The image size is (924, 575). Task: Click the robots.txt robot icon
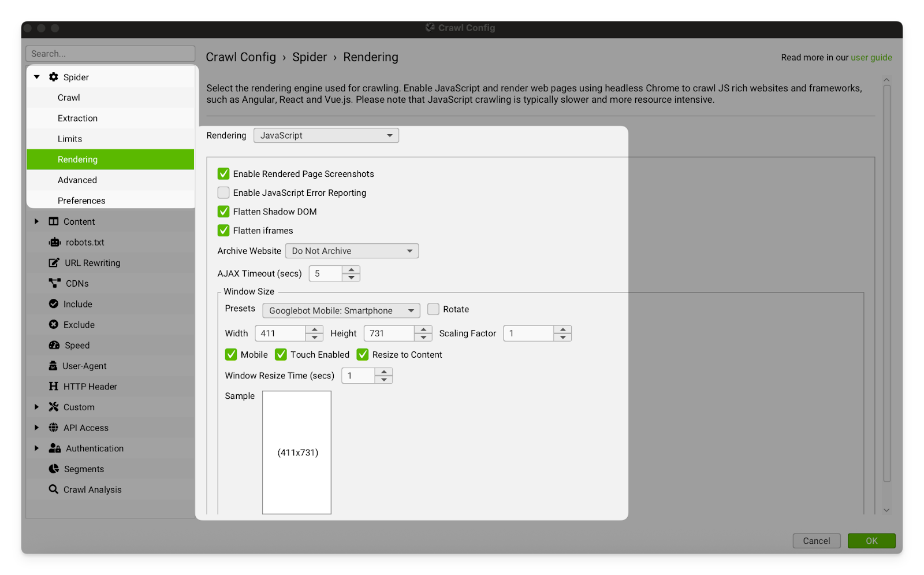(54, 242)
